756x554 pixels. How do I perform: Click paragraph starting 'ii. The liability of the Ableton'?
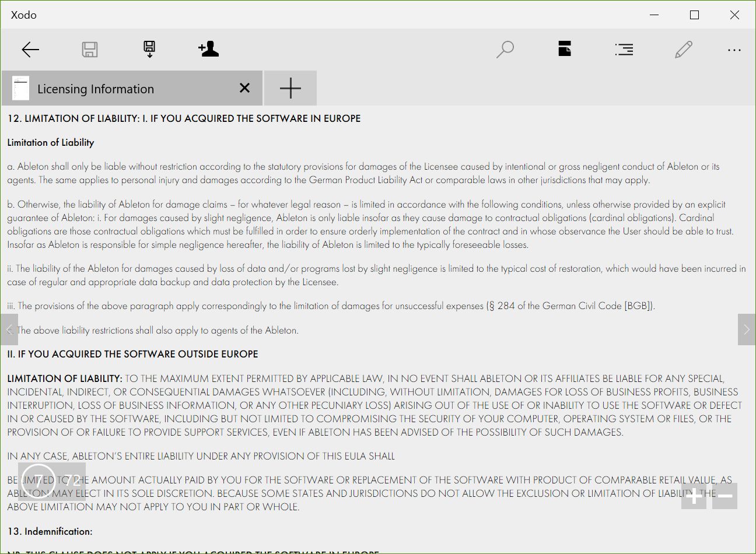click(x=377, y=275)
